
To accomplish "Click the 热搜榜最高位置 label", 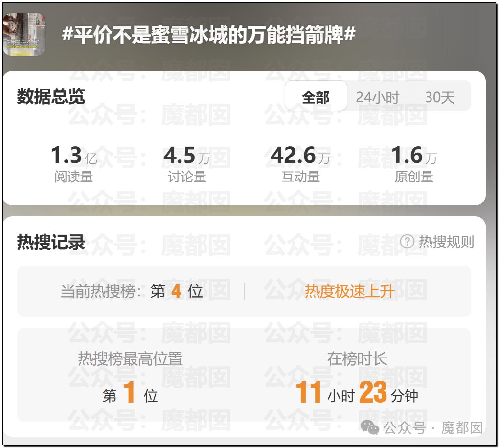I will click(131, 358).
